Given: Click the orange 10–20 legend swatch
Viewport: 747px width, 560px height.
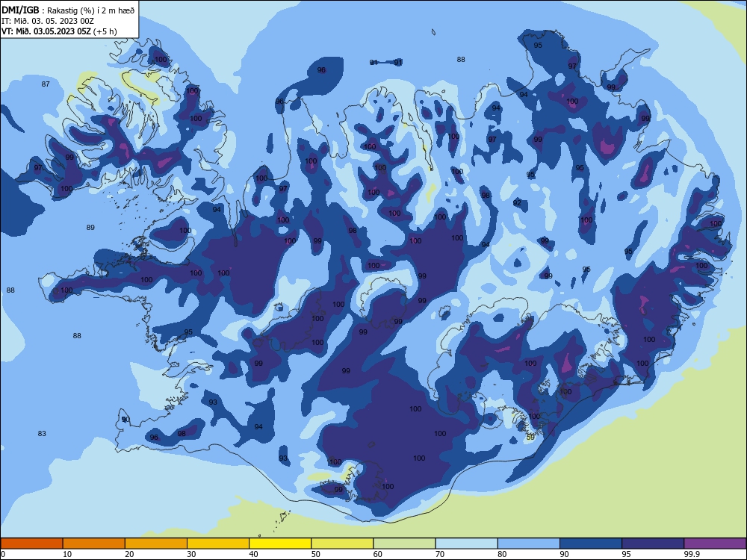Looking at the screenshot, I should tap(94, 544).
